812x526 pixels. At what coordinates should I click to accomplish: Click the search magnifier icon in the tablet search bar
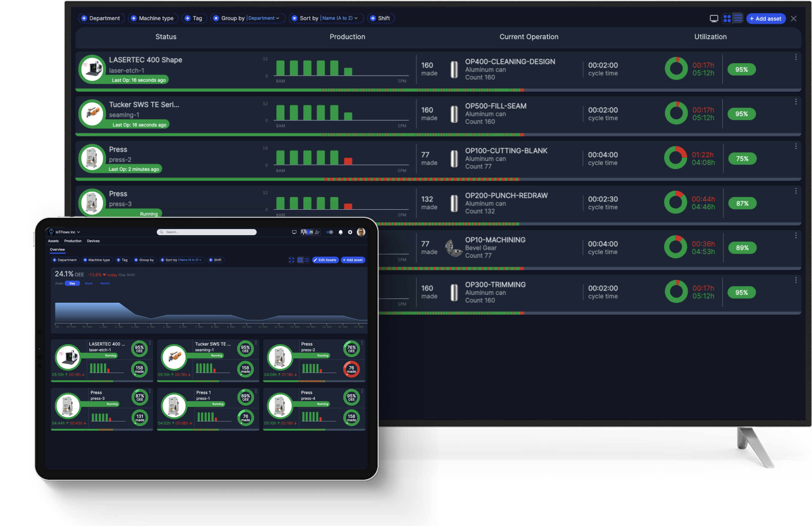161,232
